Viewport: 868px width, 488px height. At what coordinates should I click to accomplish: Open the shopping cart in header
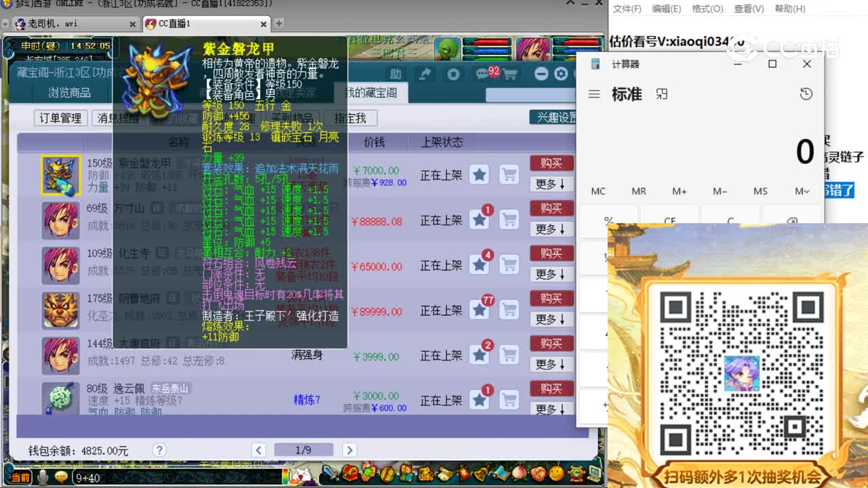509,75
